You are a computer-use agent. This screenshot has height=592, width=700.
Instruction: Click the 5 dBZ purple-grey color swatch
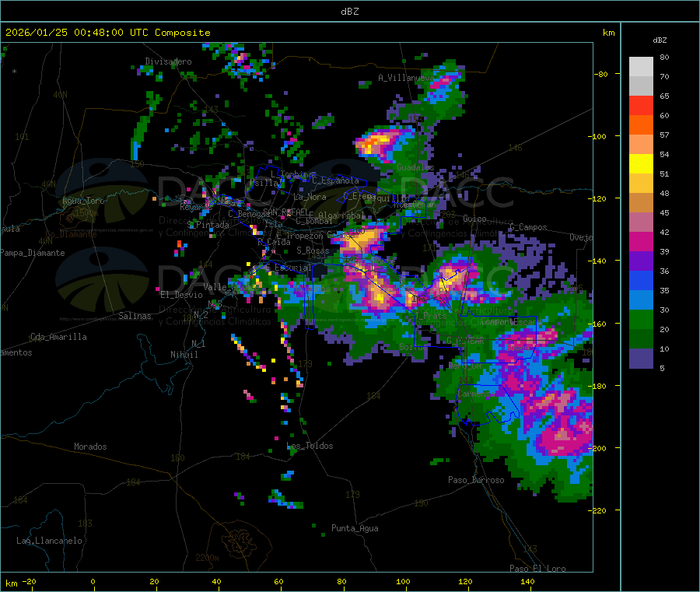tap(641, 359)
